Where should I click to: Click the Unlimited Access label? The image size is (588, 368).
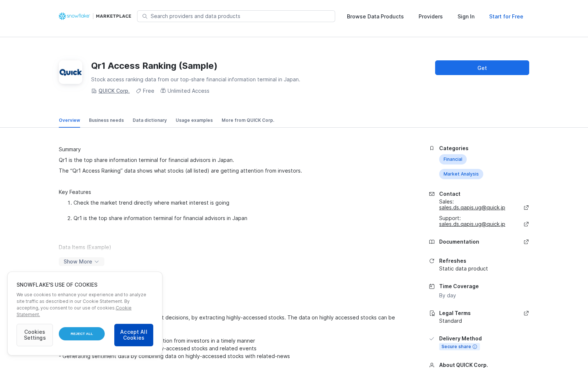pyautogui.click(x=189, y=91)
